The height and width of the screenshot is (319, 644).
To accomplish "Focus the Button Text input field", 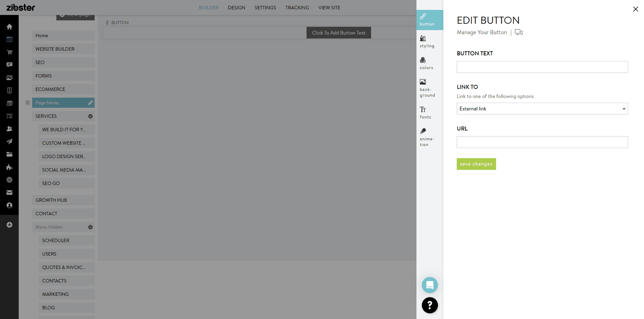I will (542, 67).
